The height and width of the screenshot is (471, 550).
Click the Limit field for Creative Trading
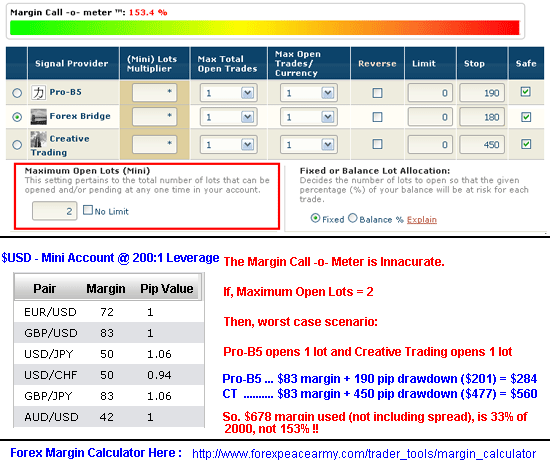coord(430,144)
